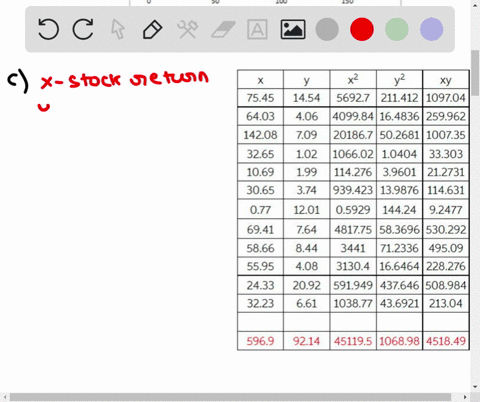The width and height of the screenshot is (480, 402).
Task: Click the scroll right arrow
Action: point(465,397)
